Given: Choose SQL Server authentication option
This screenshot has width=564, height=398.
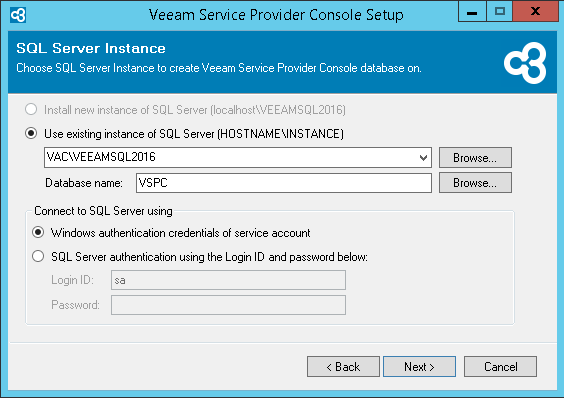Looking at the screenshot, I should click(38, 257).
